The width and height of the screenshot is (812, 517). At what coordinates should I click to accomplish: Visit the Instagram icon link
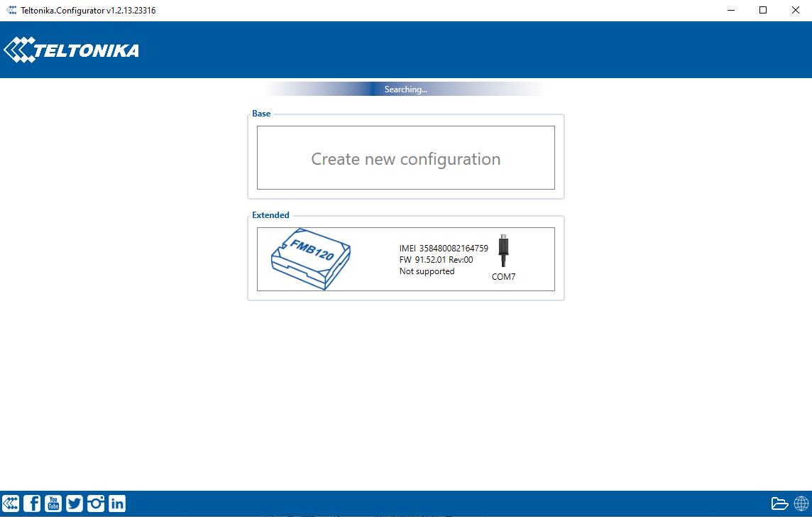pos(96,504)
